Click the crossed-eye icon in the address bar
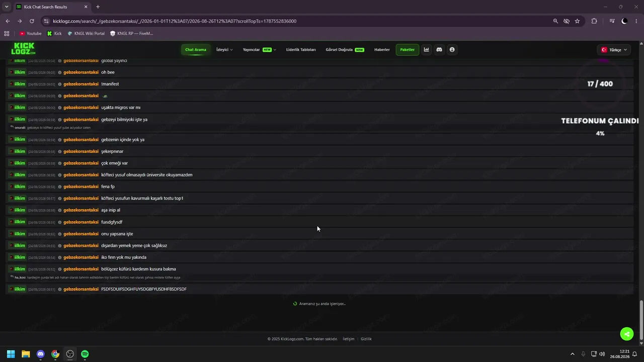The height and width of the screenshot is (362, 644). click(567, 21)
